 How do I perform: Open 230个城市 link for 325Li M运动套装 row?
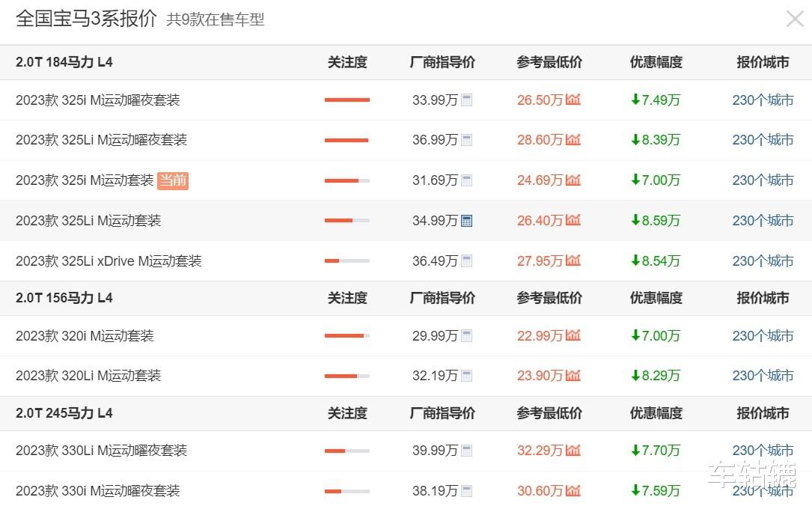[763, 221]
